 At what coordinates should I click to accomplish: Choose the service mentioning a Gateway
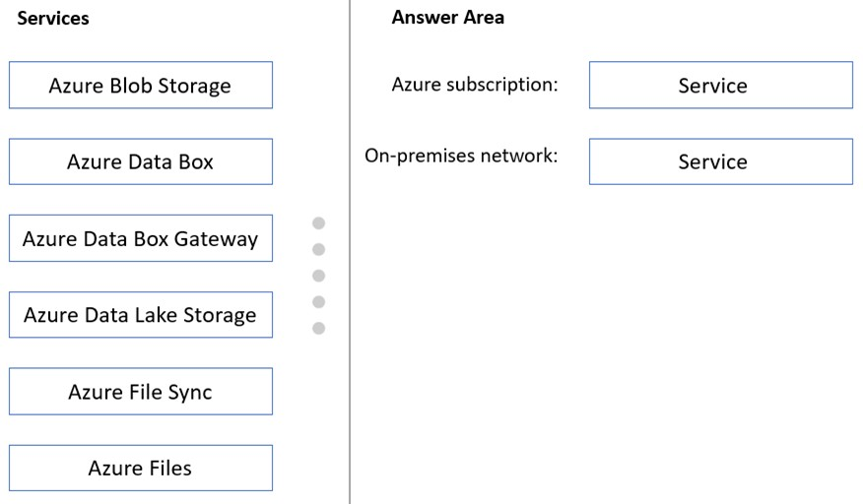pos(141,238)
